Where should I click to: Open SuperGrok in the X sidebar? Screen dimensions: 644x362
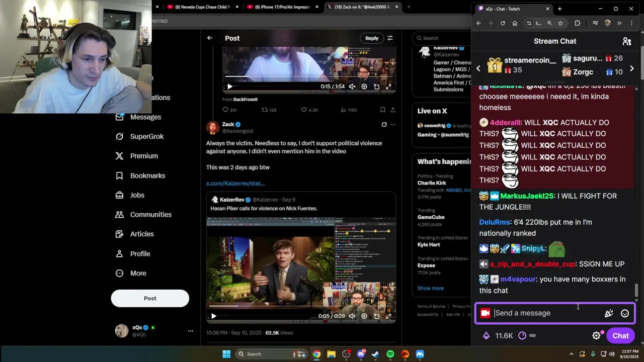pyautogui.click(x=139, y=137)
